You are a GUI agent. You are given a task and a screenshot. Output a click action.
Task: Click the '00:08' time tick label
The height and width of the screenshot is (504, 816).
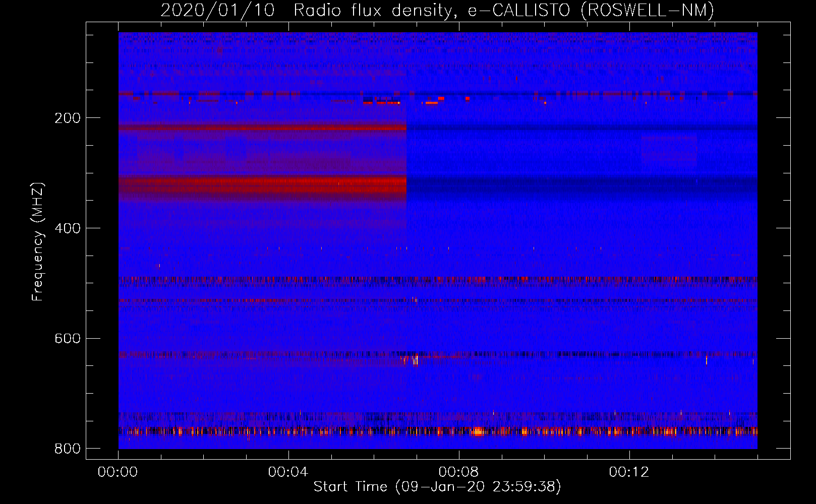pos(458,472)
